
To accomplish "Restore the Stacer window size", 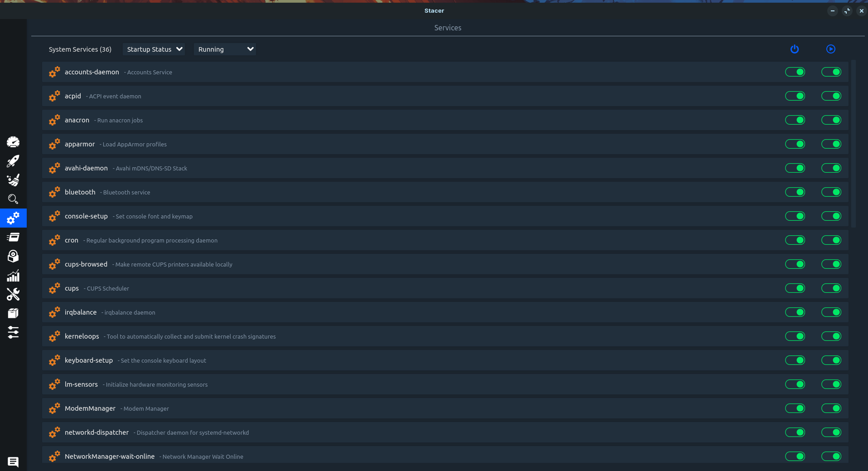I will [847, 10].
